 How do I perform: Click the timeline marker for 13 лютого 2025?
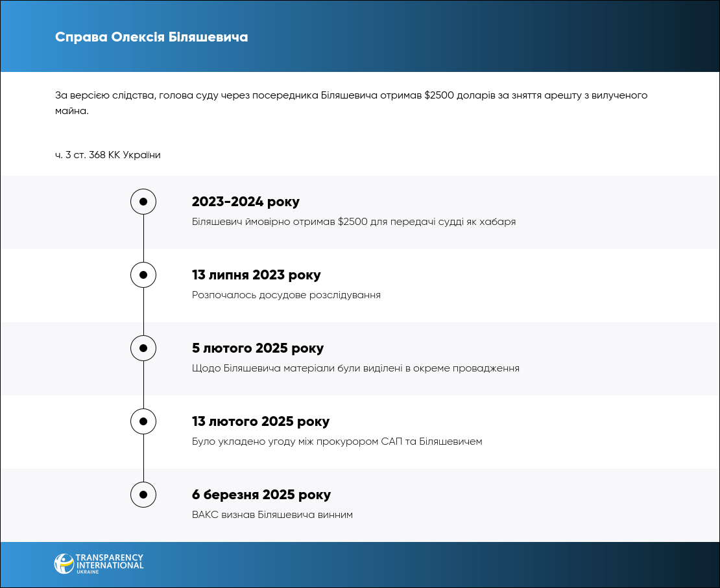tap(143, 421)
